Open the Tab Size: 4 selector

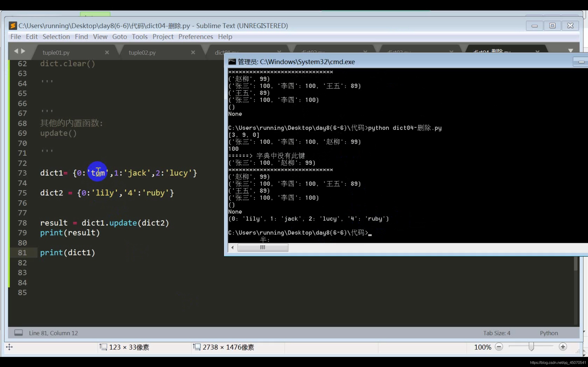point(497,333)
